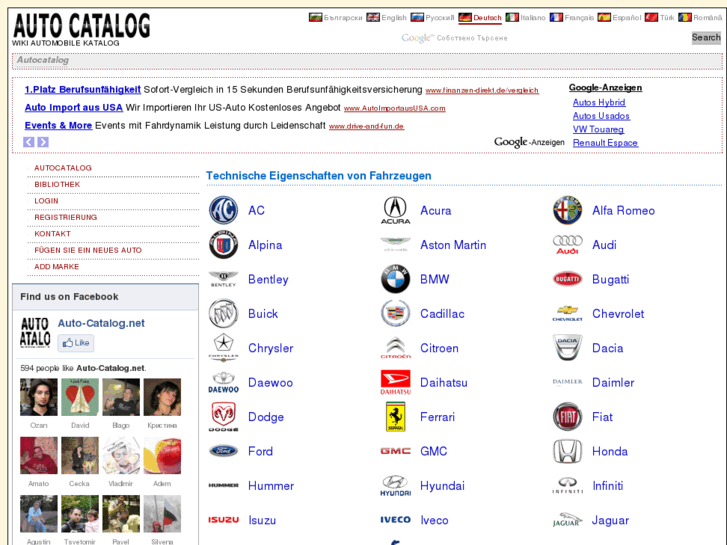Screen dimensions: 727x545
Task: Click the Citroen chevrons logo
Action: [395, 348]
